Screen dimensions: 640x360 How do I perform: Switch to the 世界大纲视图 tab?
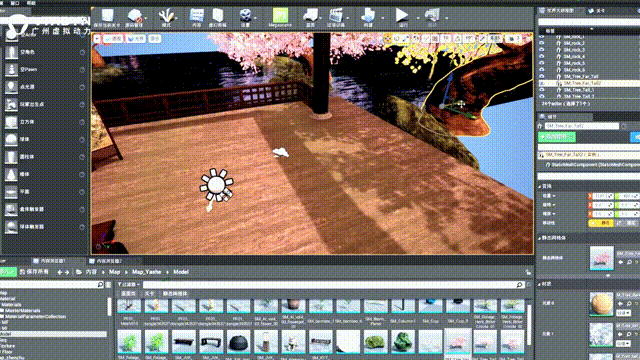click(560, 11)
